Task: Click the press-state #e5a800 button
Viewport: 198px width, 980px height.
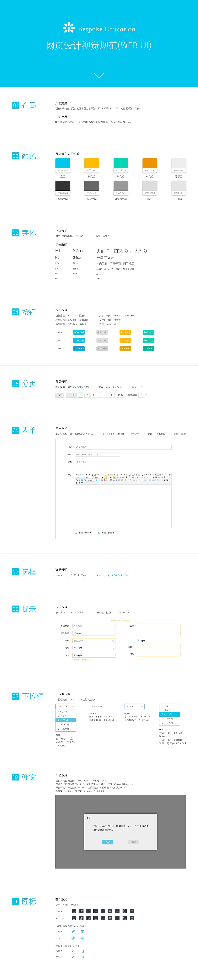Action: click(x=126, y=349)
